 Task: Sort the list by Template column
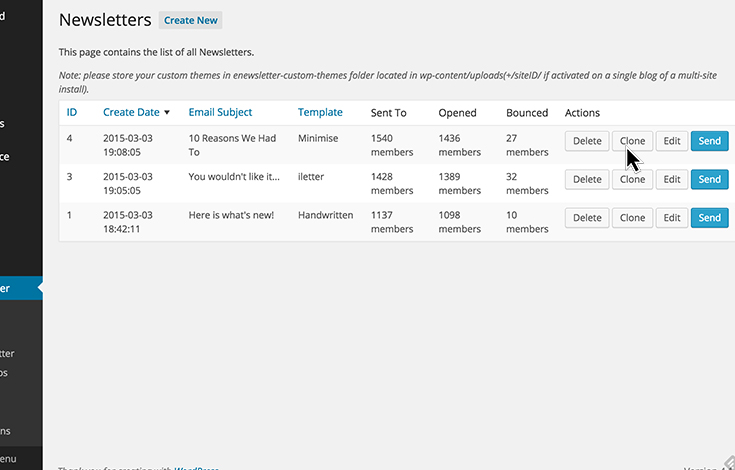click(320, 113)
